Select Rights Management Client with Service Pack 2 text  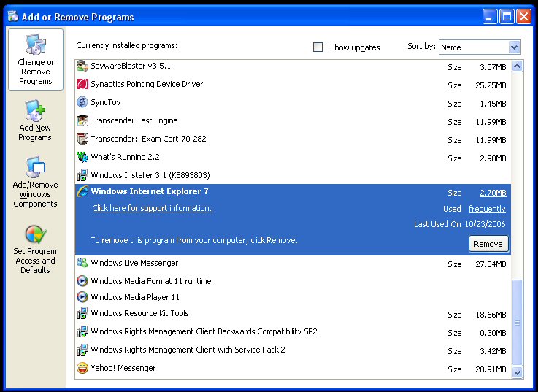coord(188,350)
